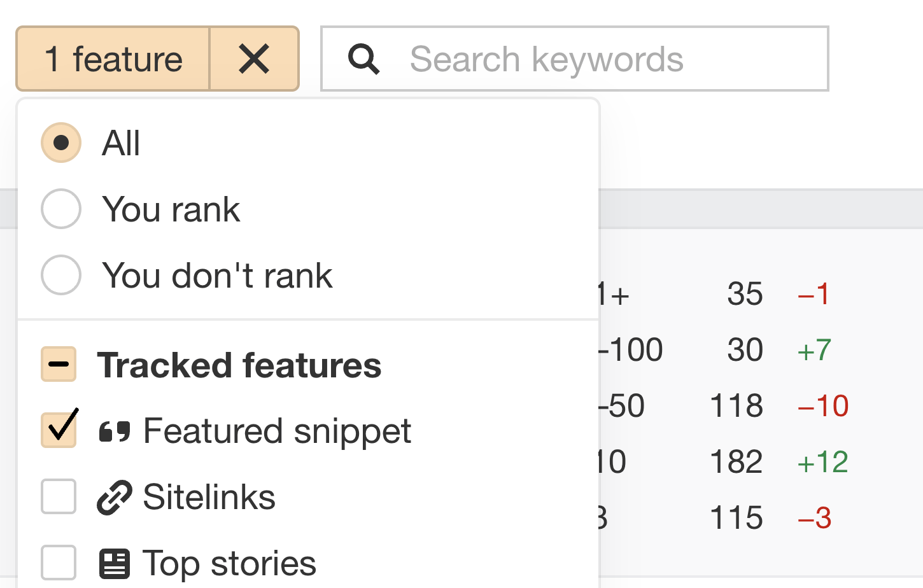Click the filled radio dot next to All
923x588 pixels.
pos(60,143)
